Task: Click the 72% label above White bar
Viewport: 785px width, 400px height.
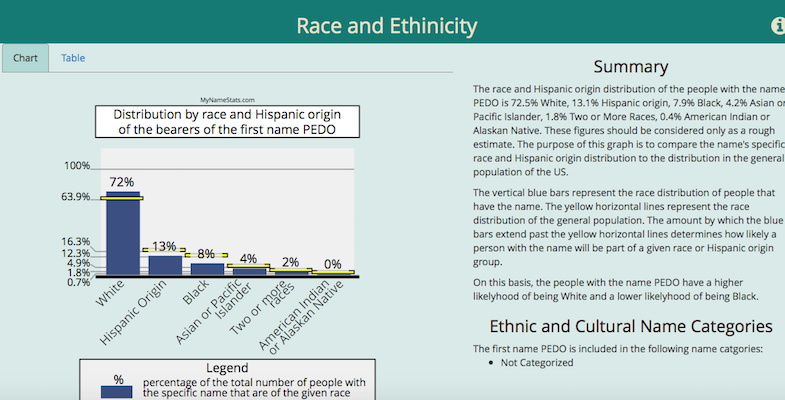Action: point(122,182)
